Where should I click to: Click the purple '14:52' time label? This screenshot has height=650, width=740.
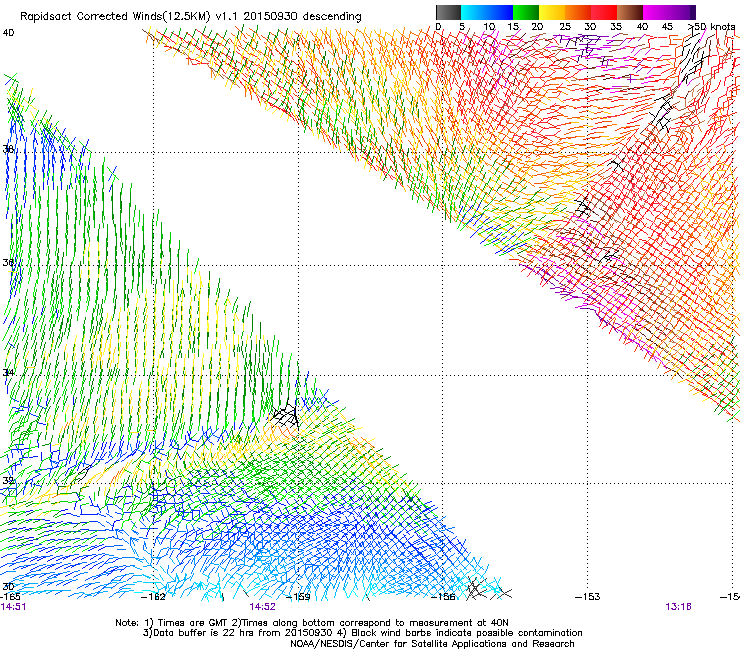tap(262, 607)
